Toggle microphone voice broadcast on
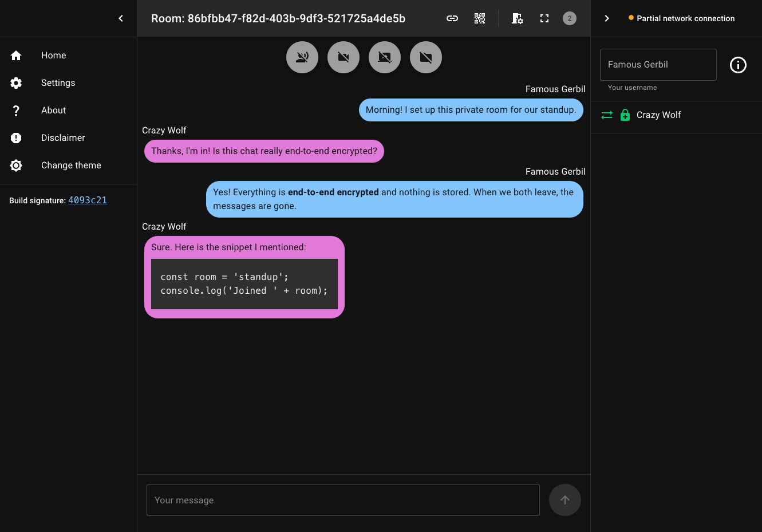Screen dimensions: 762x532 (302, 57)
